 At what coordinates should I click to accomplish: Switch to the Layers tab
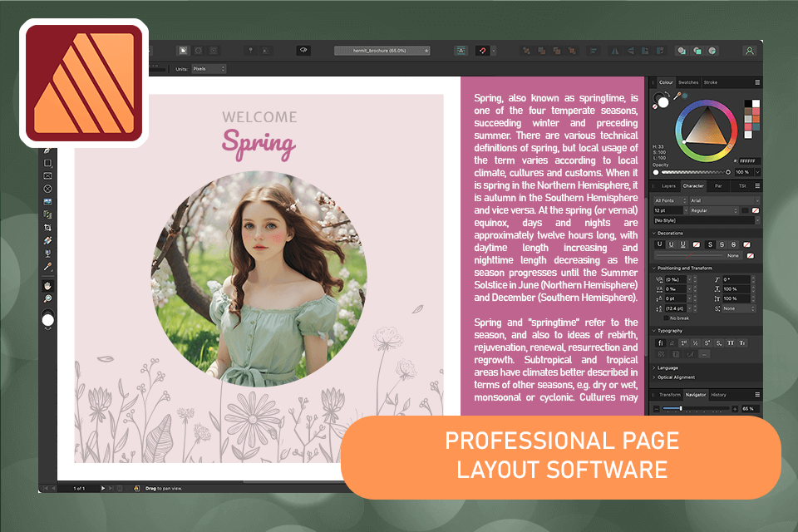668,186
